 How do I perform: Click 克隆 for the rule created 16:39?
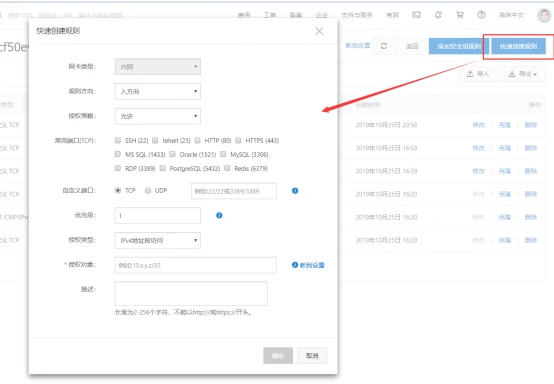[505, 171]
